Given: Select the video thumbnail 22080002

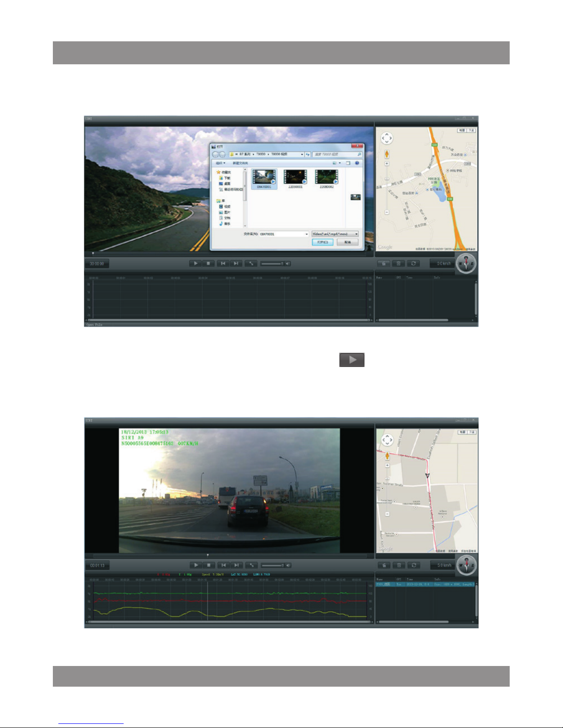Looking at the screenshot, I should 327,179.
